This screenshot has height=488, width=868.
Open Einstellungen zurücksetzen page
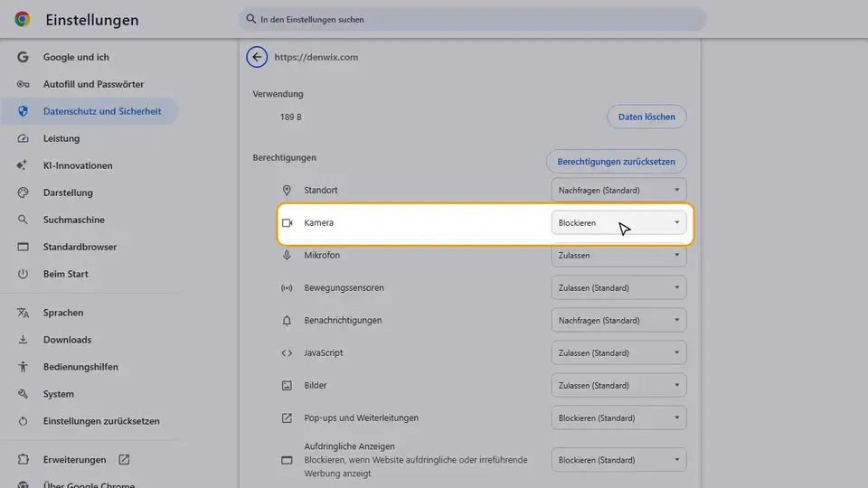tap(101, 421)
